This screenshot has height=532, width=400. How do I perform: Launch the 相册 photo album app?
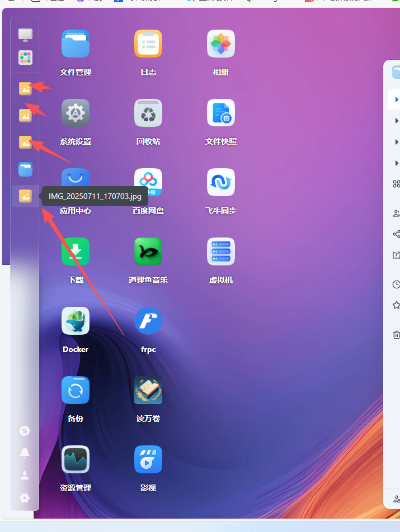pos(221,44)
